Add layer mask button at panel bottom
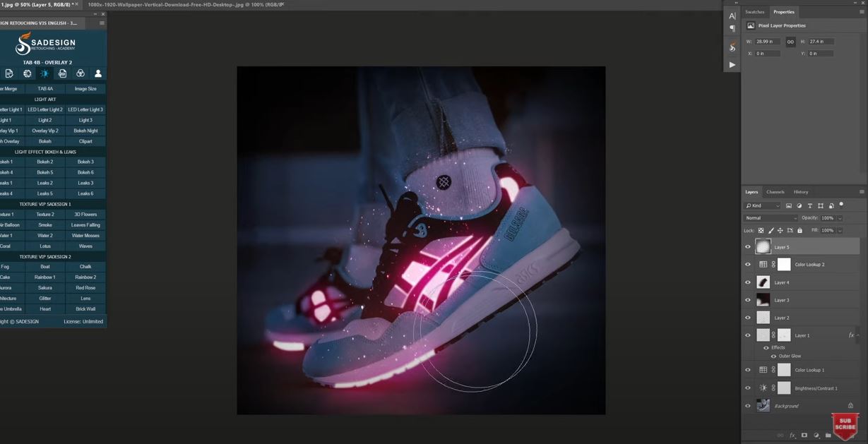Image resolution: width=868 pixels, height=444 pixels. click(804, 436)
